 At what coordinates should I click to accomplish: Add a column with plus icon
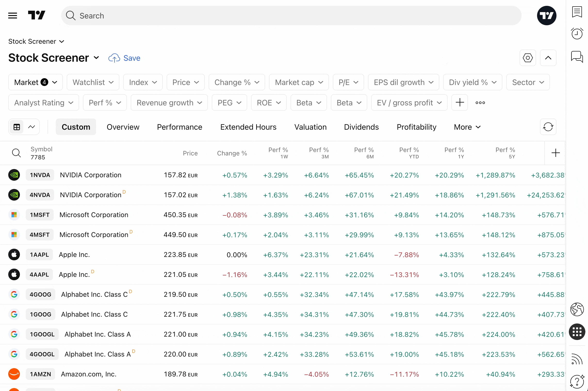(555, 153)
